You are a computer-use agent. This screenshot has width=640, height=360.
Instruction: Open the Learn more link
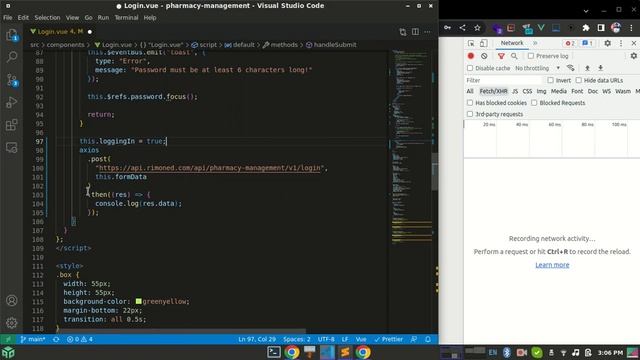tap(552, 265)
